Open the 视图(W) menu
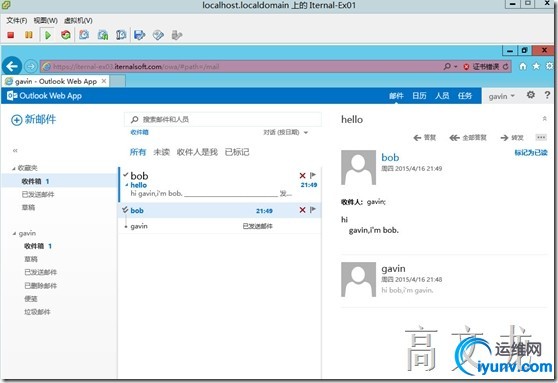The height and width of the screenshot is (383, 558). [x=46, y=21]
